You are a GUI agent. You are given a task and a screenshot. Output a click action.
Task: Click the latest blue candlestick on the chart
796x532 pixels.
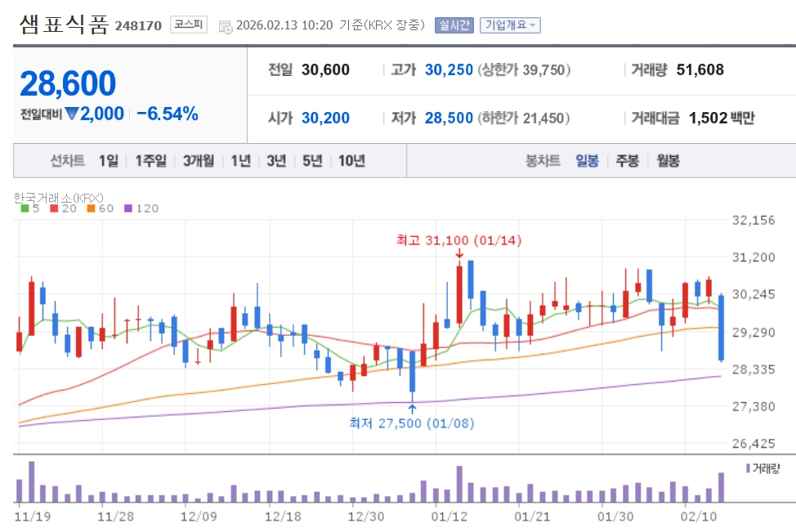[722, 327]
